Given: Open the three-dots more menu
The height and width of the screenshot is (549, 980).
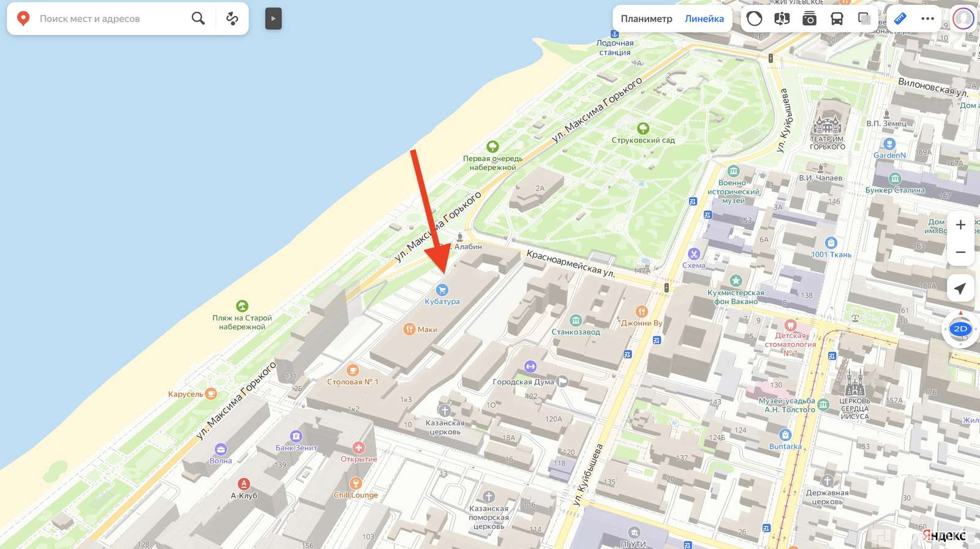Looking at the screenshot, I should point(927,18).
